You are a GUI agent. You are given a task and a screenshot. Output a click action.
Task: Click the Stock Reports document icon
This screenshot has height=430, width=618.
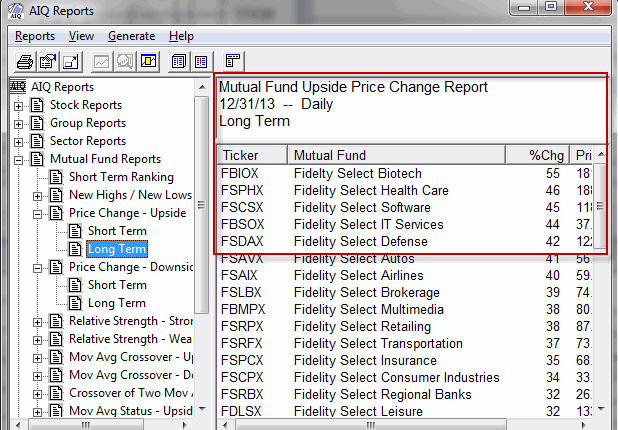pyautogui.click(x=37, y=105)
